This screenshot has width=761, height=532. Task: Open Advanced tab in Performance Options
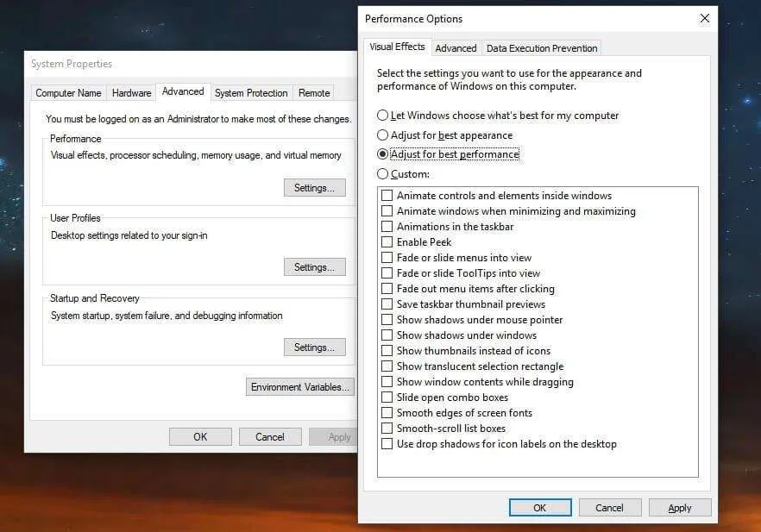point(456,48)
